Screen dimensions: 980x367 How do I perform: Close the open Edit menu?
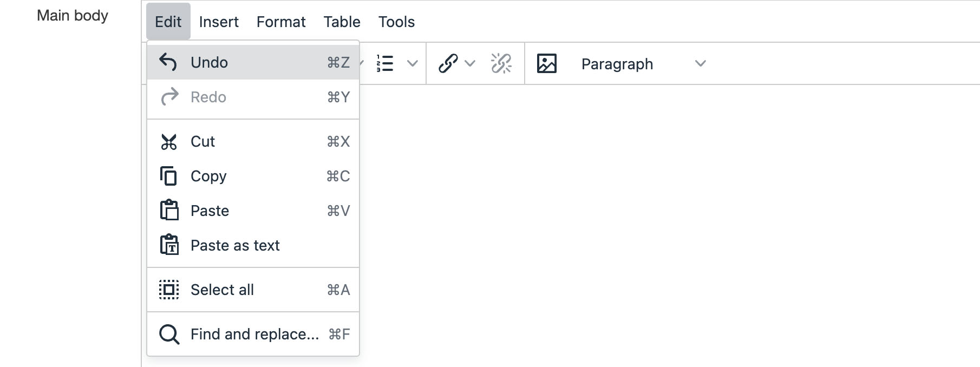[x=168, y=22]
